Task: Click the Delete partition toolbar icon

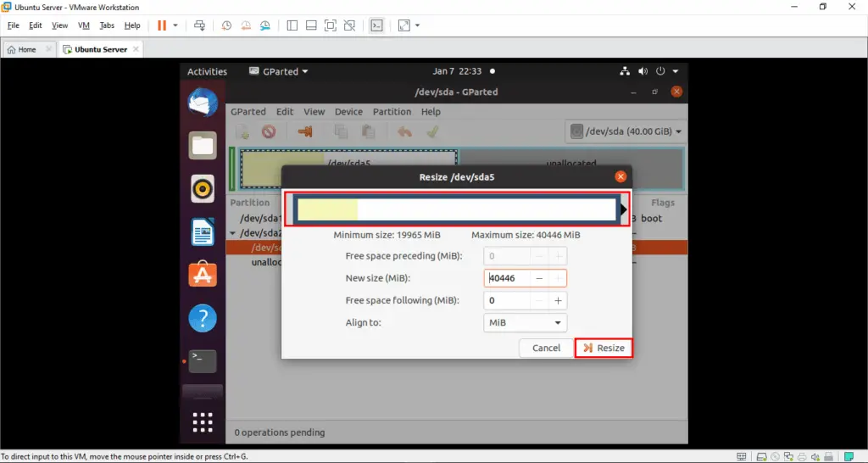Action: click(x=269, y=131)
